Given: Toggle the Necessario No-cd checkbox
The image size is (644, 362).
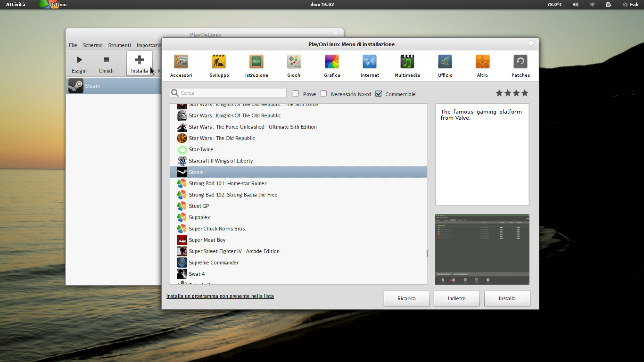Looking at the screenshot, I should (x=323, y=93).
